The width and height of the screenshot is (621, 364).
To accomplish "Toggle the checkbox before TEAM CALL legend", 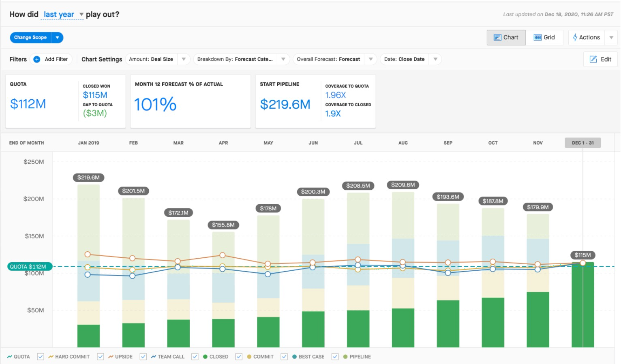I will tap(143, 357).
